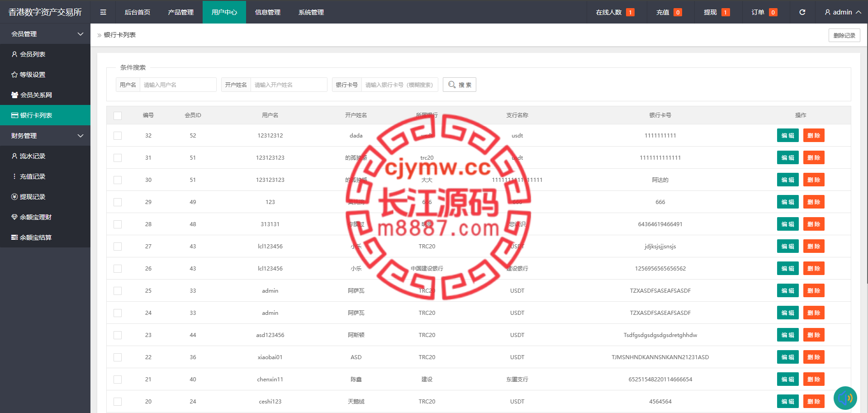Click the 会员关系网 group icon
The image size is (868, 413).
(14, 95)
